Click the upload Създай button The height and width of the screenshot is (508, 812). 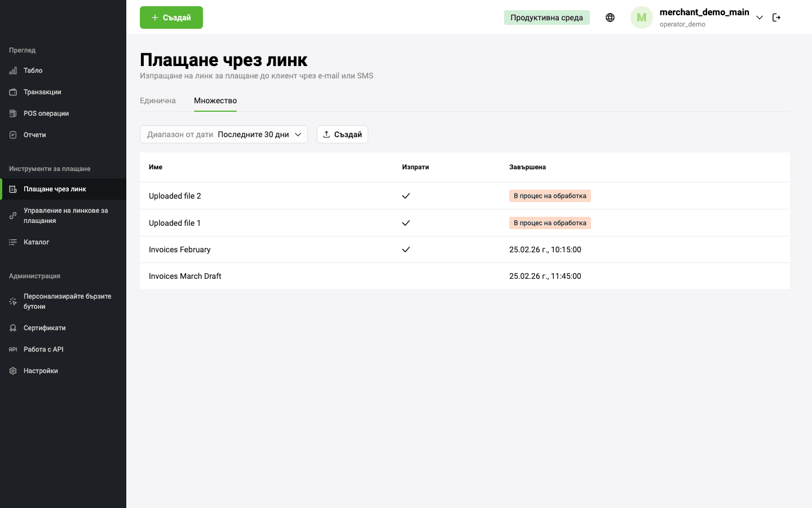point(342,134)
